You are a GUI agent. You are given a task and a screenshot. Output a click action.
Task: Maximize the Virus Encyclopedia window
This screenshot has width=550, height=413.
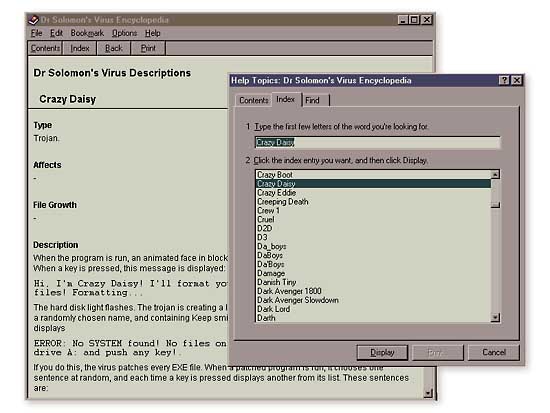click(x=414, y=20)
